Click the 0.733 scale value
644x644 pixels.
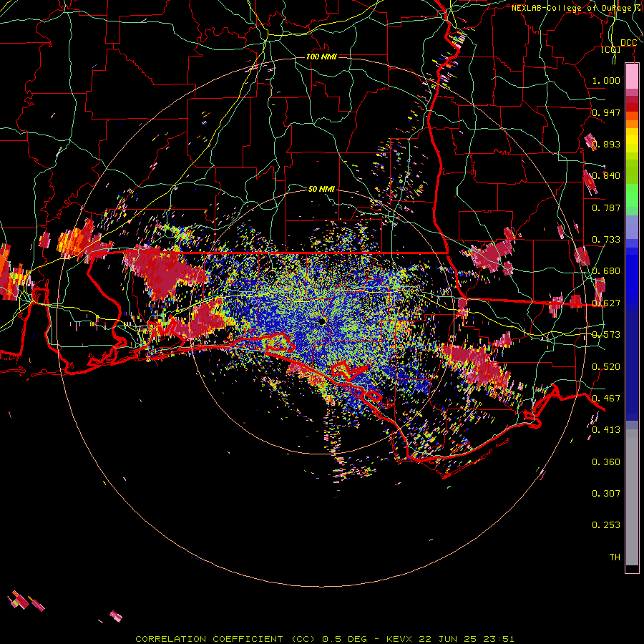(606, 240)
